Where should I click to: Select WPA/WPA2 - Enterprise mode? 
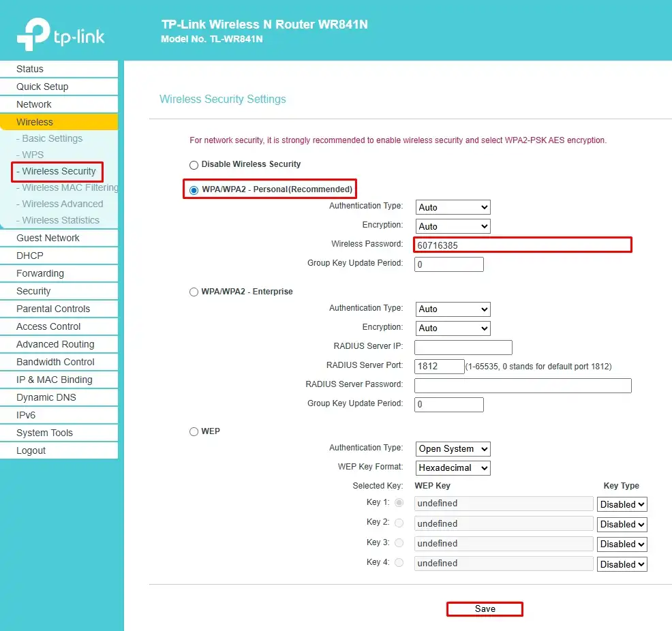coord(193,292)
